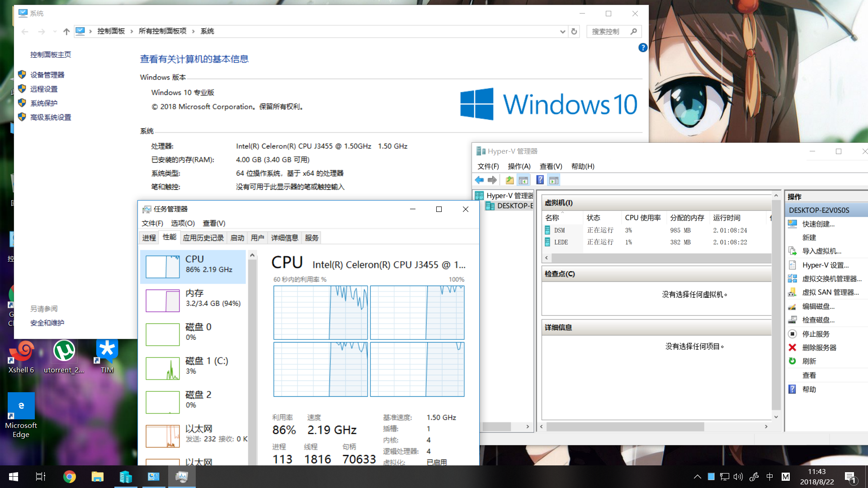Screen dimensions: 868x488
Task: Switch to 服务 tab in Task Manager
Action: tap(311, 238)
